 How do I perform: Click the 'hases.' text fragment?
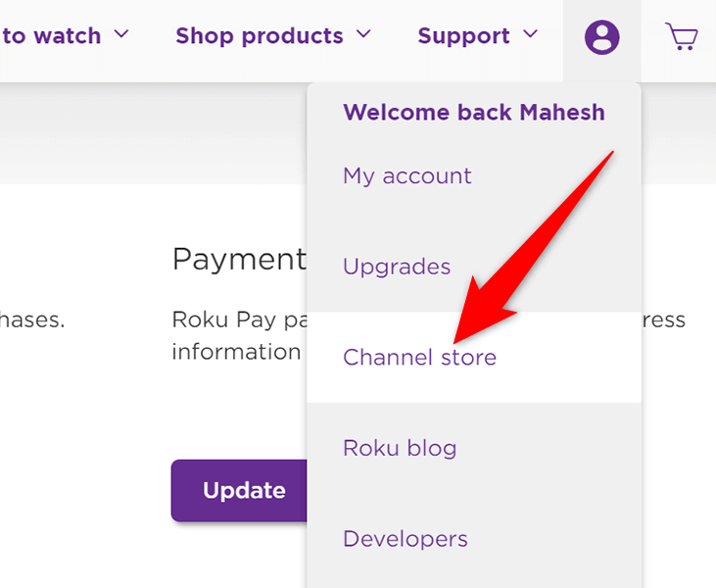pos(32,319)
